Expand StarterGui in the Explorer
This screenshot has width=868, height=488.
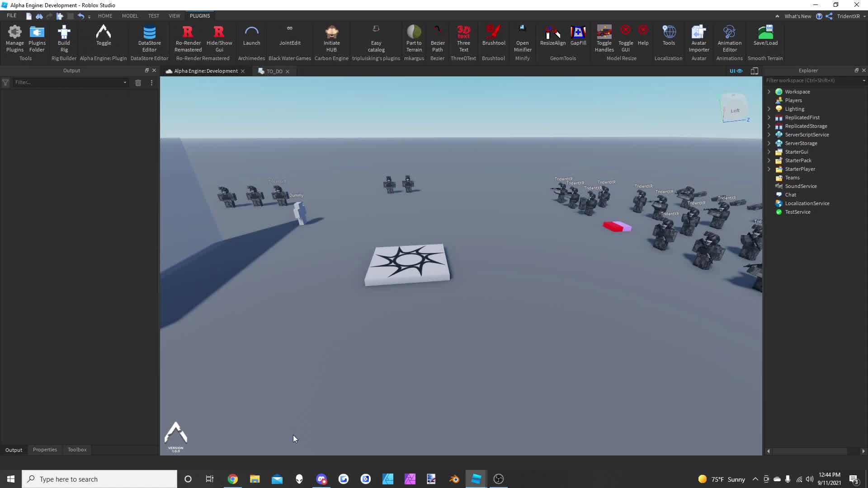coord(769,152)
